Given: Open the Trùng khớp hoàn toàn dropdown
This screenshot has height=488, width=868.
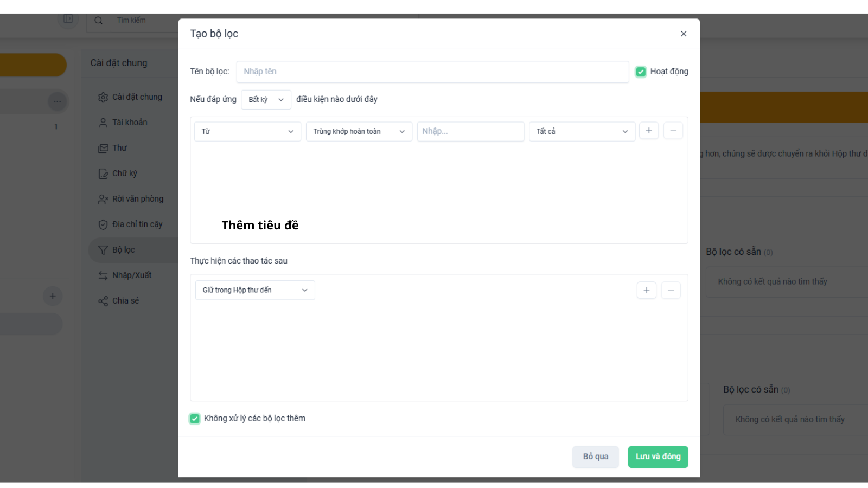Looking at the screenshot, I should (x=359, y=131).
